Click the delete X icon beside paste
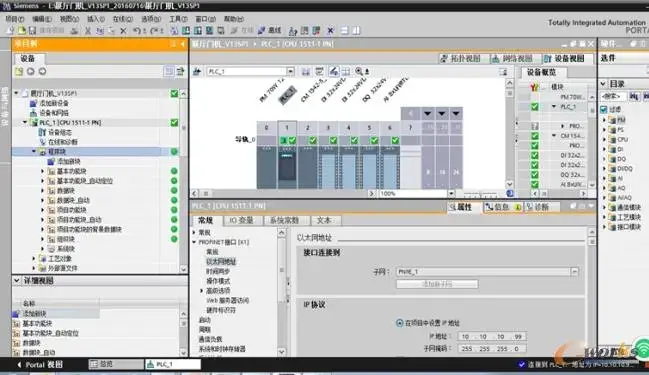Image resolution: width=649 pixels, height=375 pixels. (x=123, y=31)
